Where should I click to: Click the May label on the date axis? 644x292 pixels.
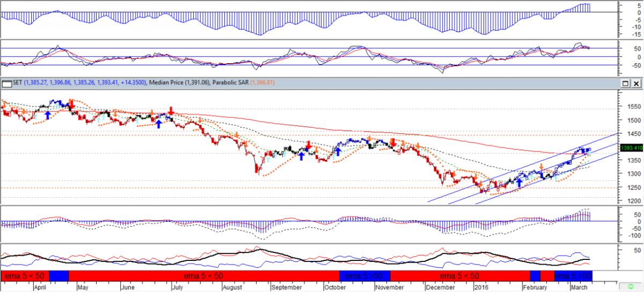pos(82,287)
